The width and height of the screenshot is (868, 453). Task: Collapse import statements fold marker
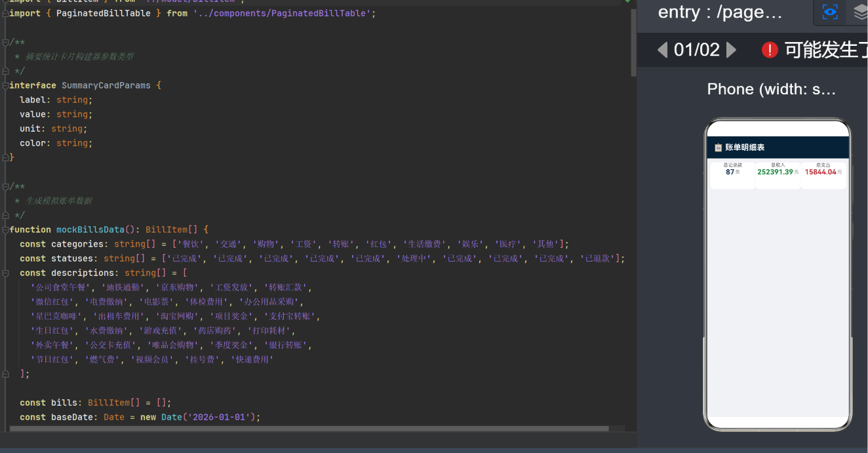(5, 13)
